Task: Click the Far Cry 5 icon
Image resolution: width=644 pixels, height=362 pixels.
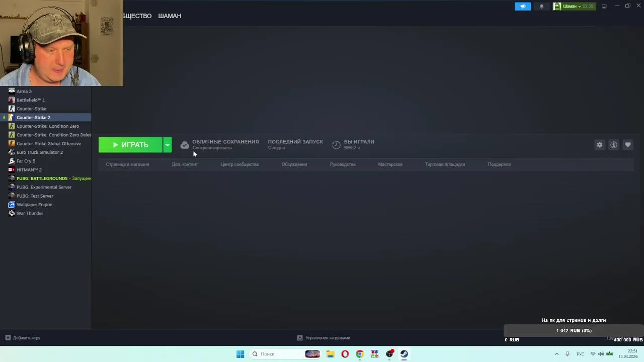Action: (12, 161)
